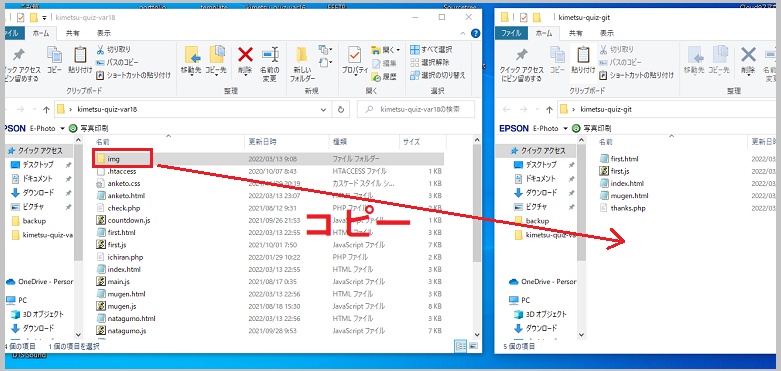
Task: Open 共有 tab in kimetsu-quiz-var18 window
Action: tap(72, 33)
